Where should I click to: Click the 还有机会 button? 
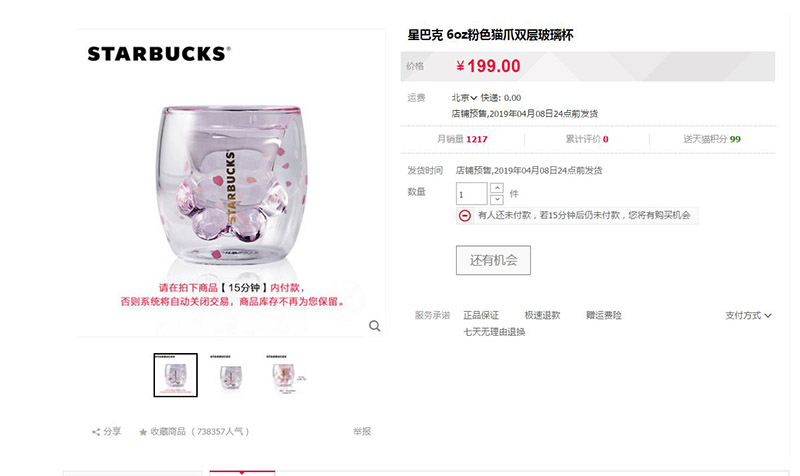tap(493, 260)
